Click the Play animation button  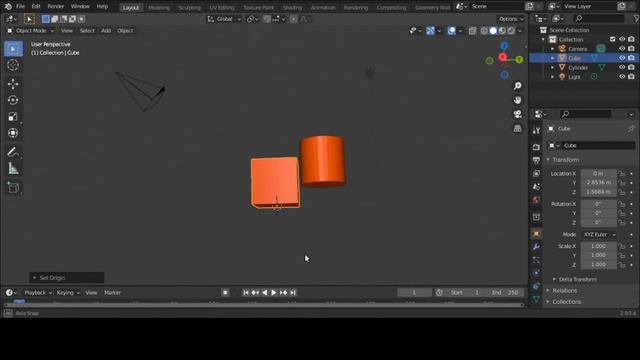274,293
